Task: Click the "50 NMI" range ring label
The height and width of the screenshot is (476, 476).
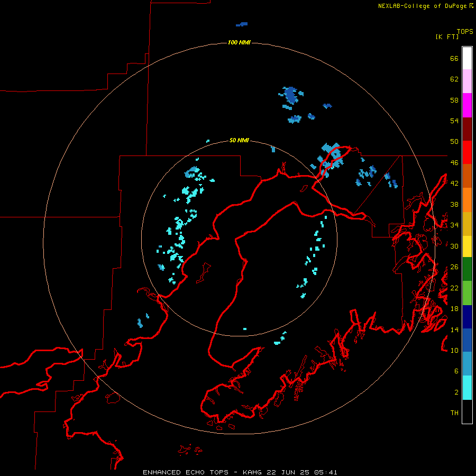Action: 239,140
